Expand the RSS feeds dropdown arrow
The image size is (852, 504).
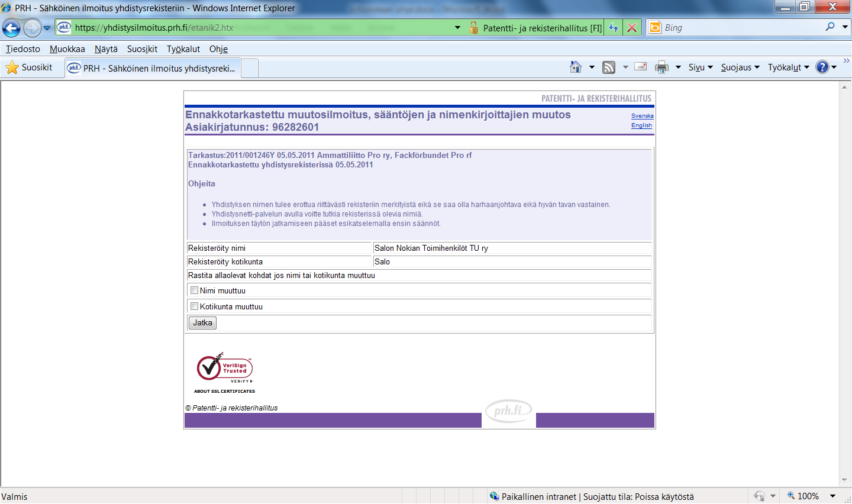click(625, 67)
